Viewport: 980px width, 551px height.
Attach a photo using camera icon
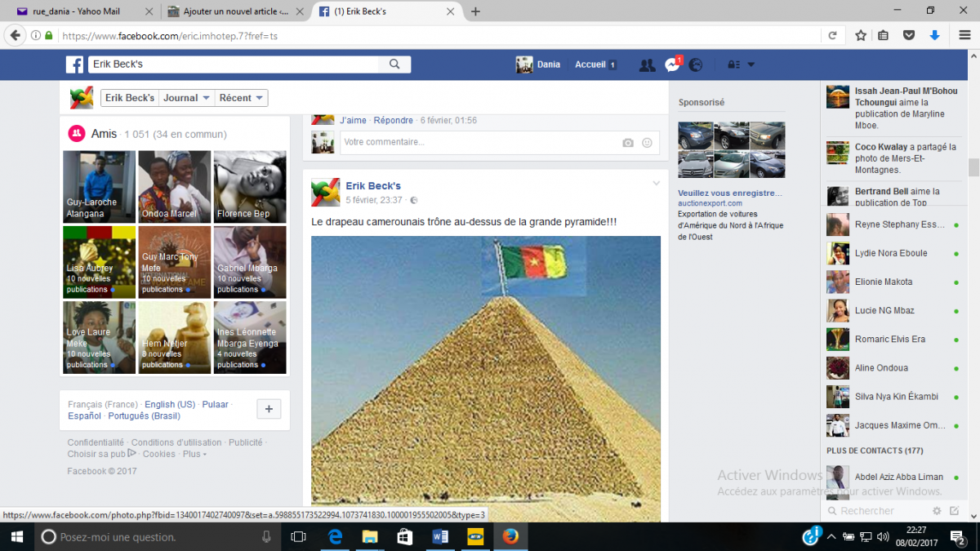(x=628, y=143)
